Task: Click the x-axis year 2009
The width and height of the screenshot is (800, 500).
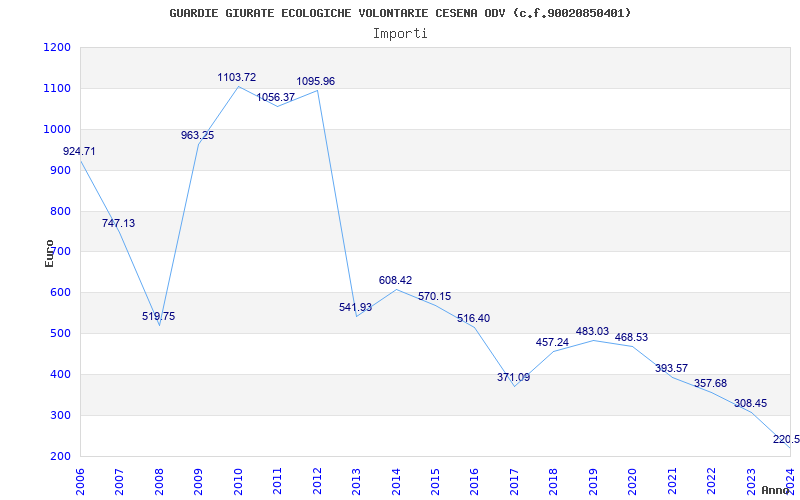Action: pos(198,482)
